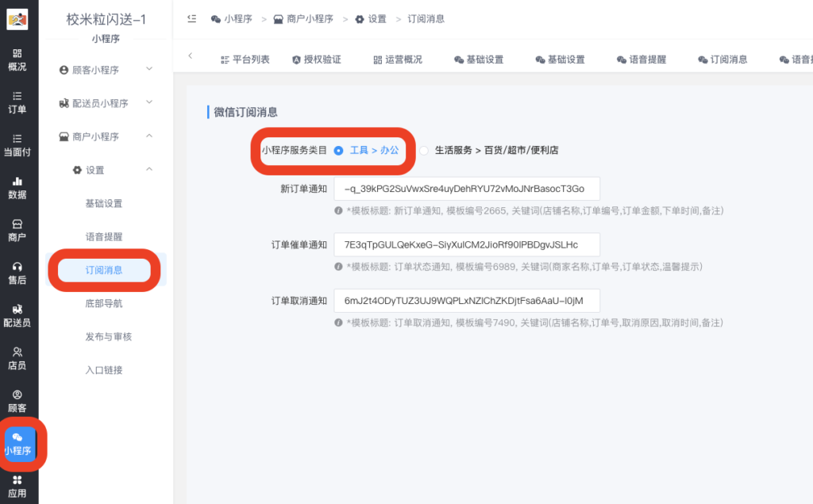The image size is (813, 504).
Task: Expand the 顾客小程序 menu group
Action: [x=106, y=70]
